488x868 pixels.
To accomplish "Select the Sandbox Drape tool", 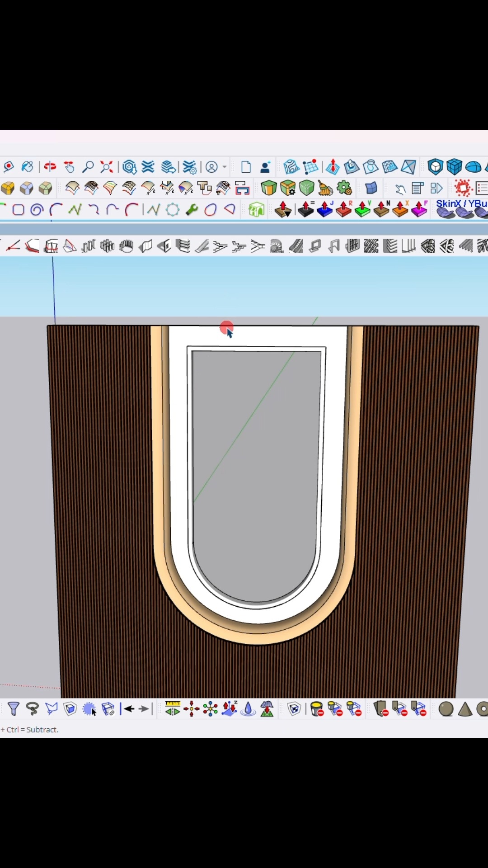I will [371, 167].
